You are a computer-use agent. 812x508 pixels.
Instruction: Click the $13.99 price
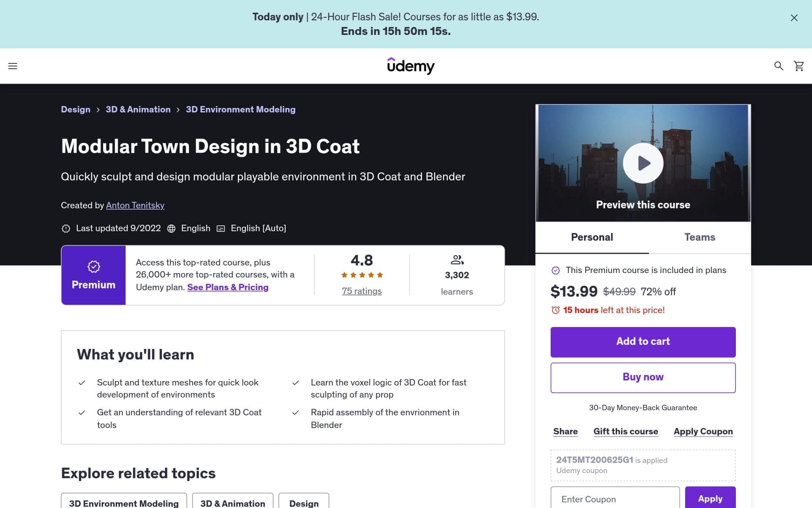pyautogui.click(x=574, y=292)
